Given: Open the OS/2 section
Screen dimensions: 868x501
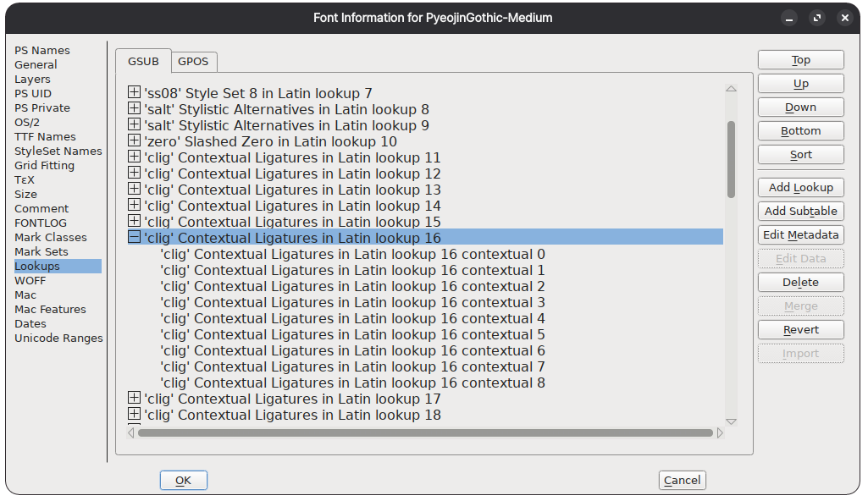Looking at the screenshot, I should (26, 122).
